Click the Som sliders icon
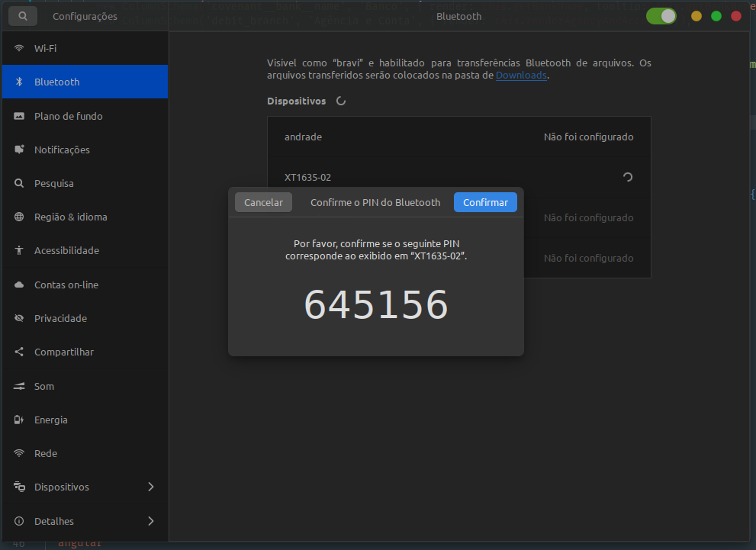This screenshot has height=550, width=756. click(x=19, y=386)
